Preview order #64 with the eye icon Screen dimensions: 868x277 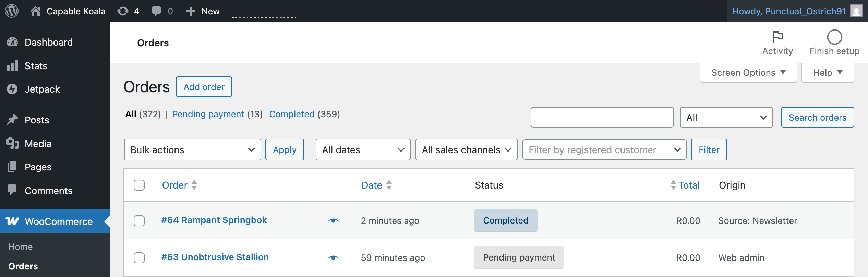coord(333,220)
